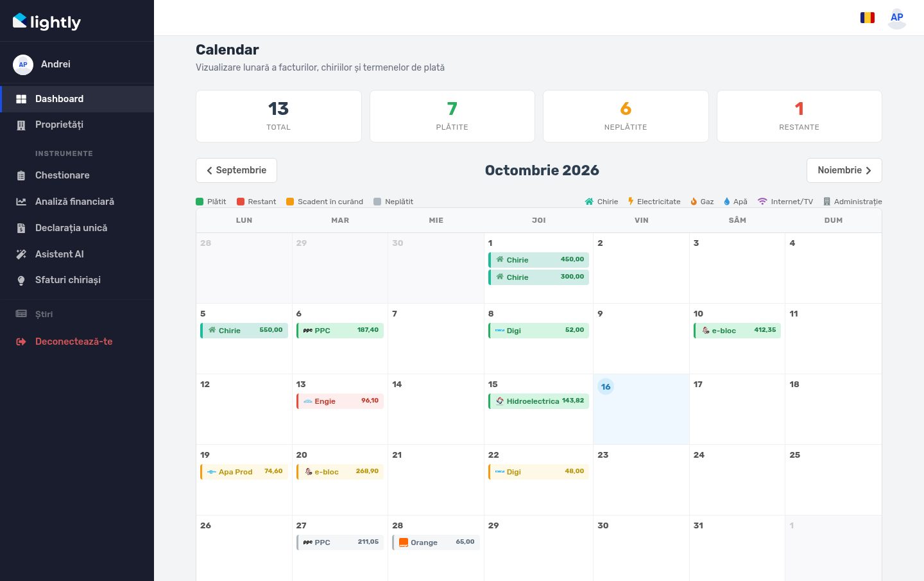The width and height of the screenshot is (924, 581).
Task: Open Declarația unică page
Action: click(x=77, y=228)
